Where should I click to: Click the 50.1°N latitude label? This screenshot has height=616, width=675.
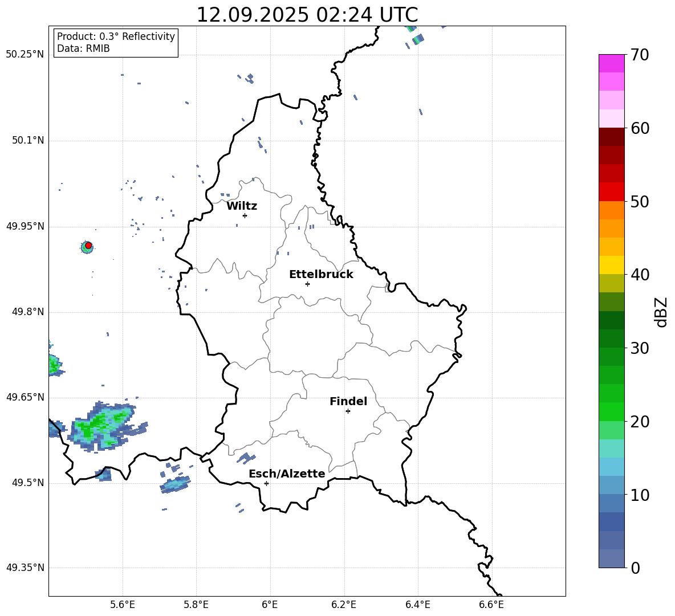[28, 141]
